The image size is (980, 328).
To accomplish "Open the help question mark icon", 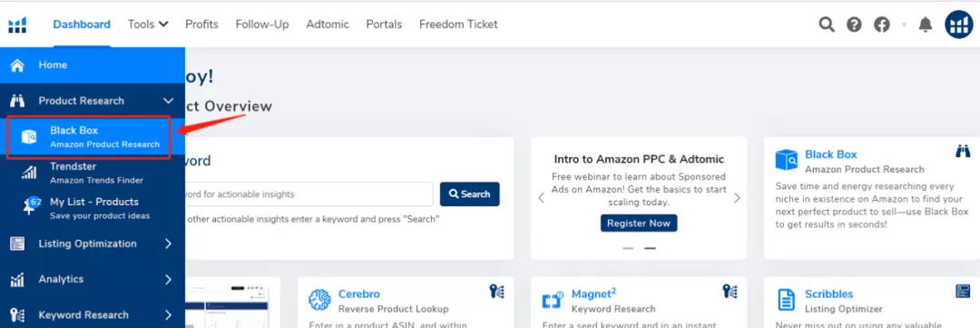I will (855, 25).
